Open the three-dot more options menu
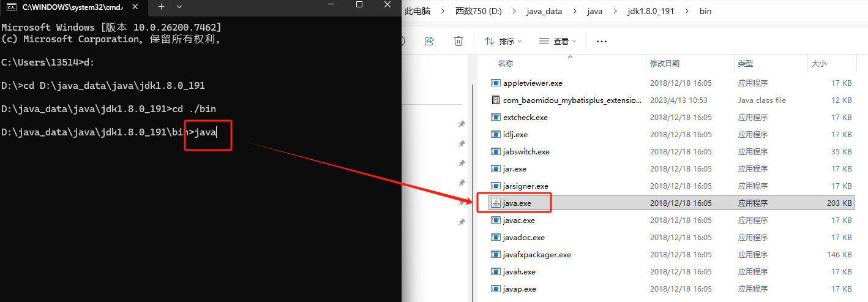The width and height of the screenshot is (868, 302). pyautogui.click(x=601, y=42)
